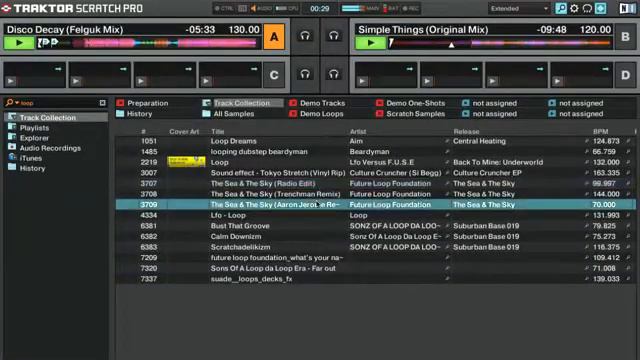
Task: Toggle loop arrow on Deck D fourth slot
Action: (605, 69)
